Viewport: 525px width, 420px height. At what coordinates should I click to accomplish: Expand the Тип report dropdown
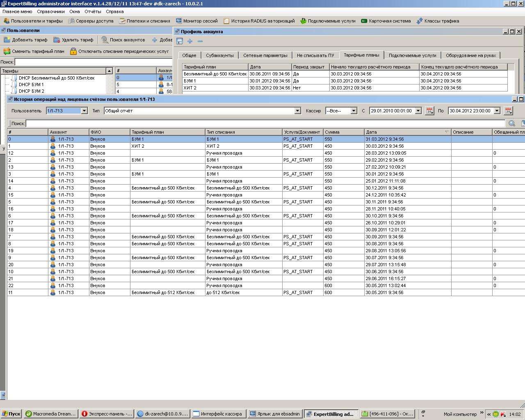pos(298,111)
